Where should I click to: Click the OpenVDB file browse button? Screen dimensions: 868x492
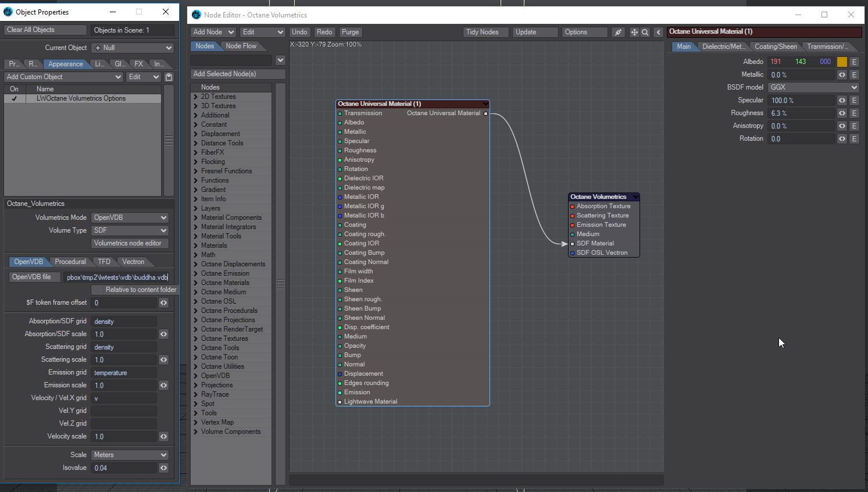35,277
